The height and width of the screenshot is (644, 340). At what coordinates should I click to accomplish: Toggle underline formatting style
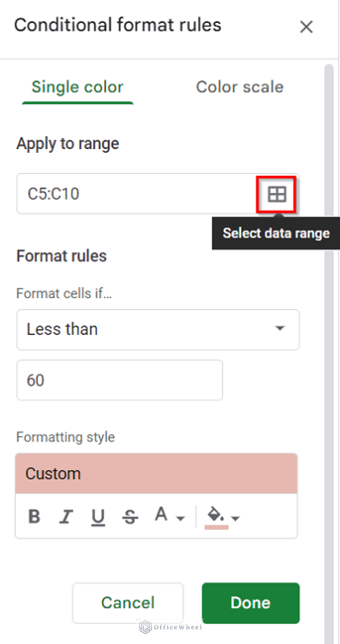tap(98, 516)
